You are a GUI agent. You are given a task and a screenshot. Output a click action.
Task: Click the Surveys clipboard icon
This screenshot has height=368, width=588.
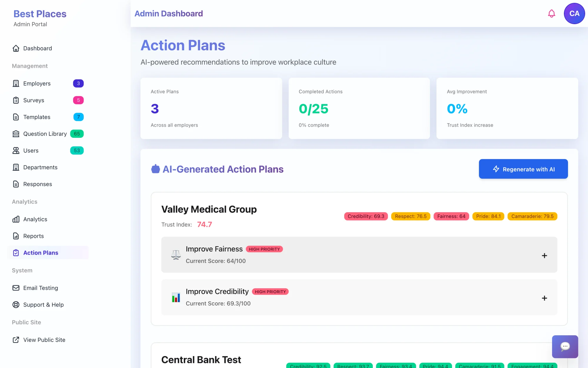pyautogui.click(x=16, y=100)
